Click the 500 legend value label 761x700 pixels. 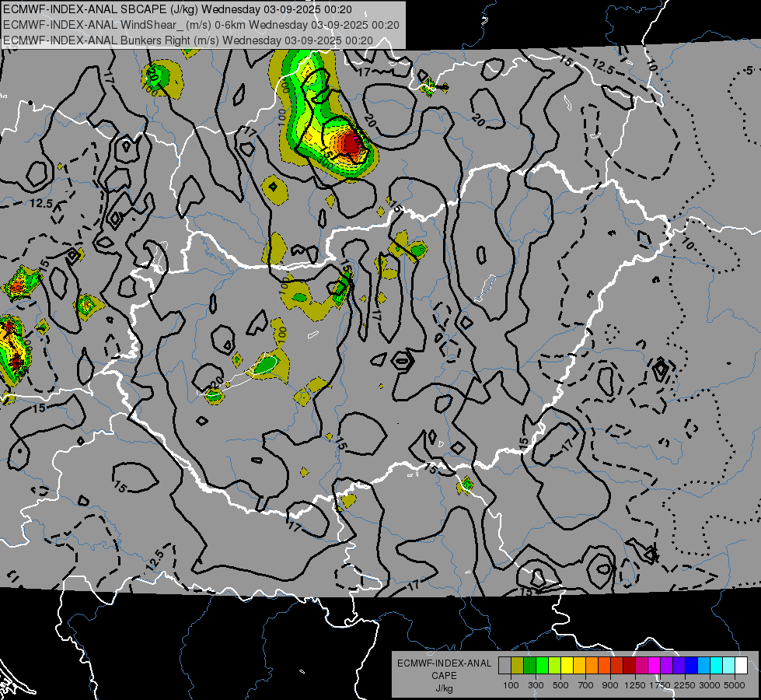click(x=560, y=685)
